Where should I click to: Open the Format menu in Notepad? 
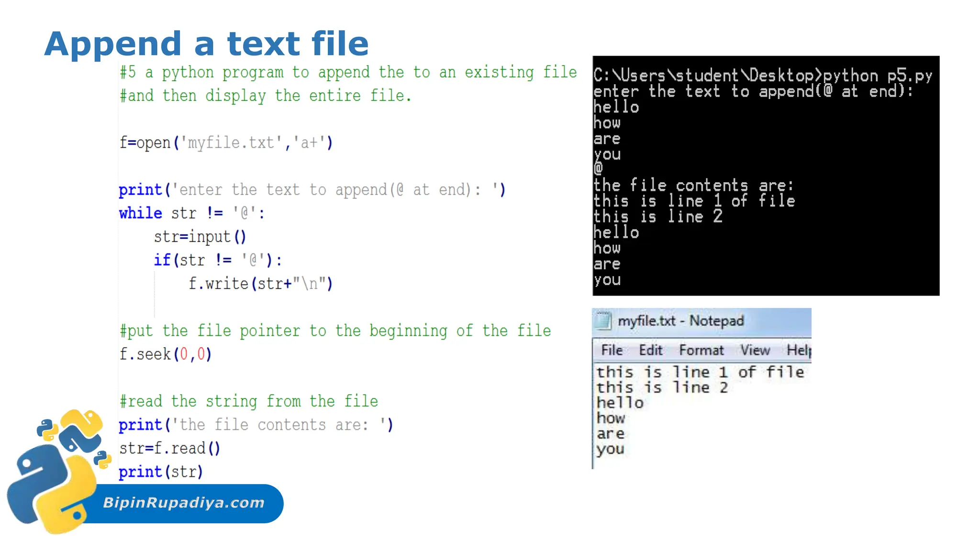702,350
